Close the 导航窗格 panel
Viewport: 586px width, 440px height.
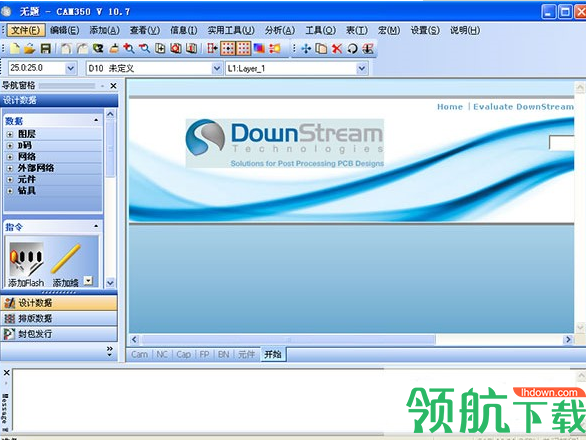coord(114,86)
